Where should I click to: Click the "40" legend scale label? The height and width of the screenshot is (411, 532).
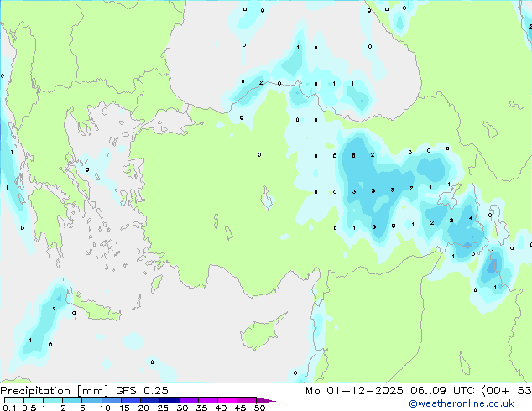[221, 408]
